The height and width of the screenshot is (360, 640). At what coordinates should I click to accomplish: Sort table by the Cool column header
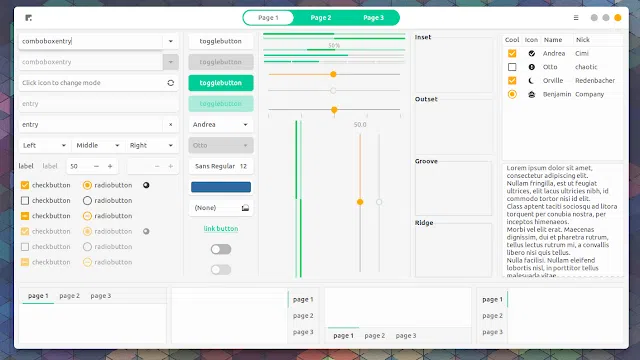click(x=512, y=40)
